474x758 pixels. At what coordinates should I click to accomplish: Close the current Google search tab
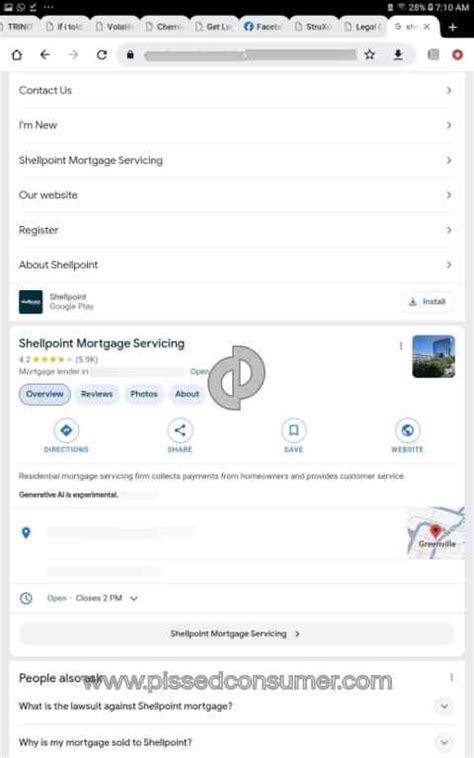[x=427, y=27]
